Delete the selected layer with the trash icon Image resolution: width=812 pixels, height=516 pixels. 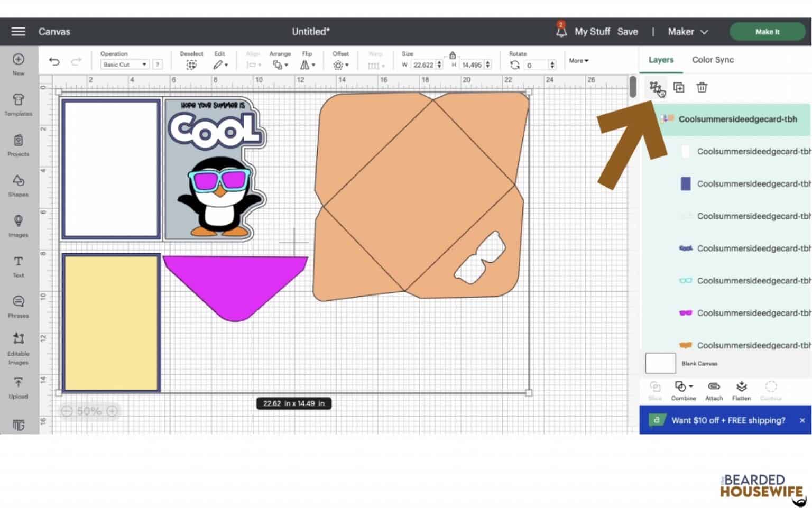(x=702, y=87)
